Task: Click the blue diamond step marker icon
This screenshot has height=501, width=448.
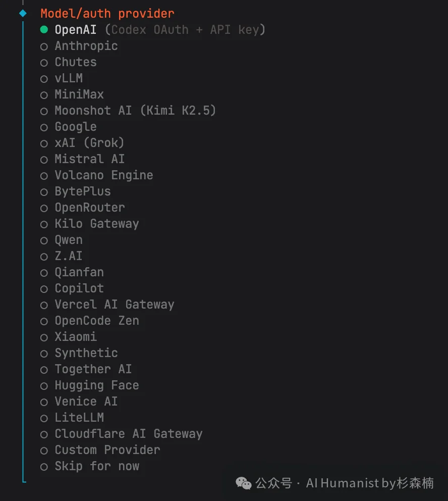Action: coord(22,14)
